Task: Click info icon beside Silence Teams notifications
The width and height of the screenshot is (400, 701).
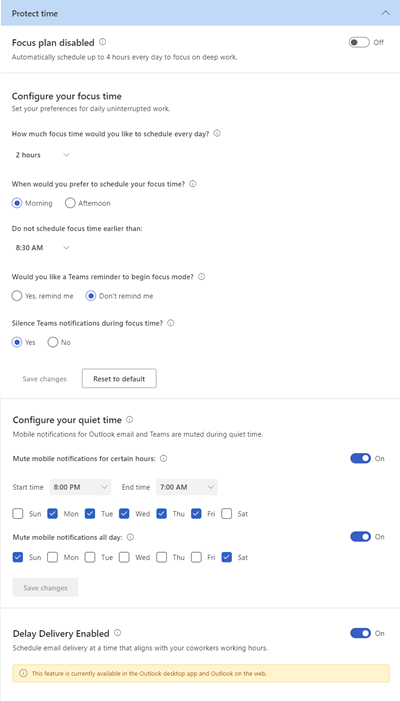Action: point(170,323)
